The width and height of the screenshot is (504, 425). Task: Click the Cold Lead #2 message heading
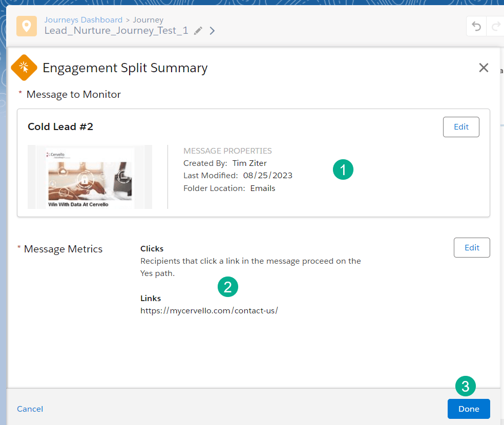click(x=60, y=126)
